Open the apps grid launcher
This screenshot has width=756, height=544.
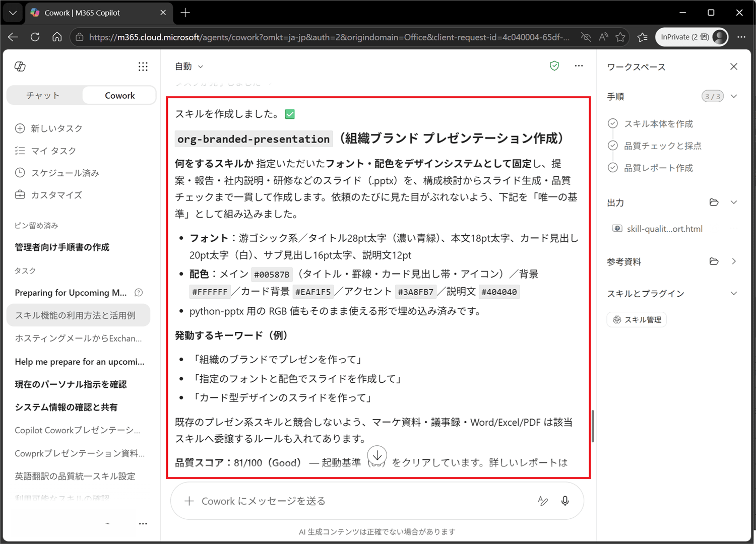pos(143,66)
